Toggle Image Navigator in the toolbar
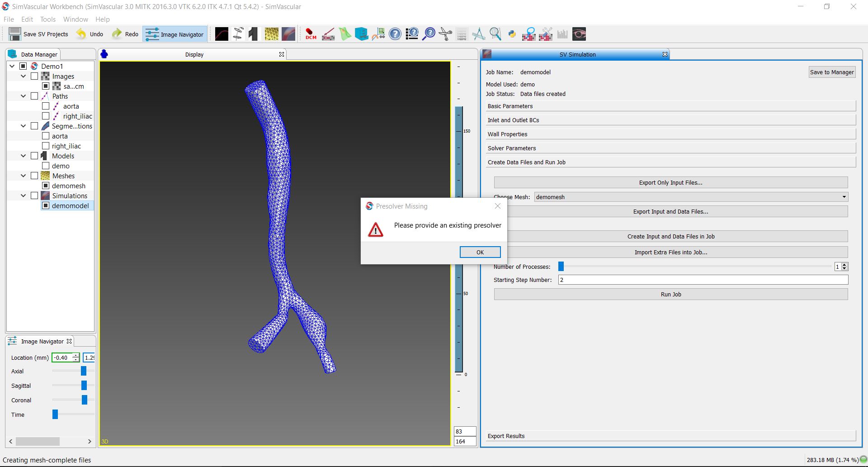The image size is (868, 467). tap(175, 34)
